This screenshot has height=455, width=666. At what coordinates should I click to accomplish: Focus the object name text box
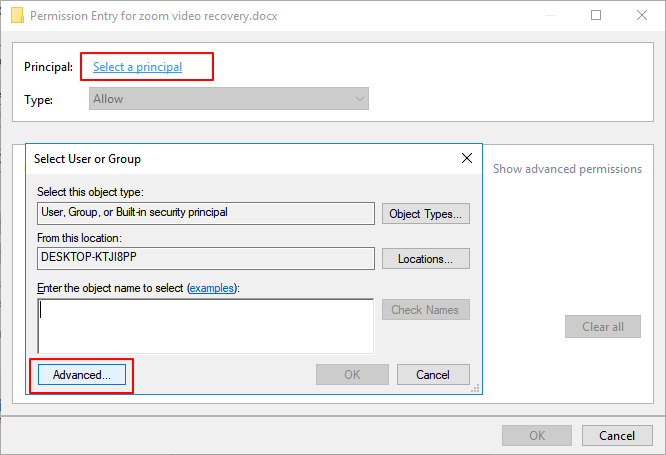(x=205, y=323)
